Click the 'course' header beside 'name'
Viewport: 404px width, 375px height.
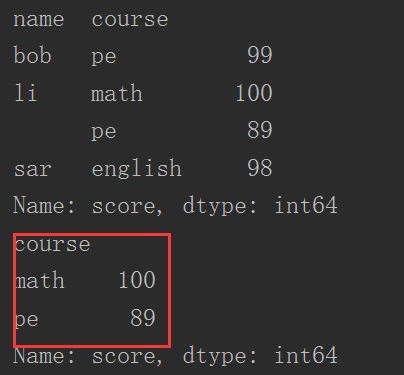coord(130,20)
